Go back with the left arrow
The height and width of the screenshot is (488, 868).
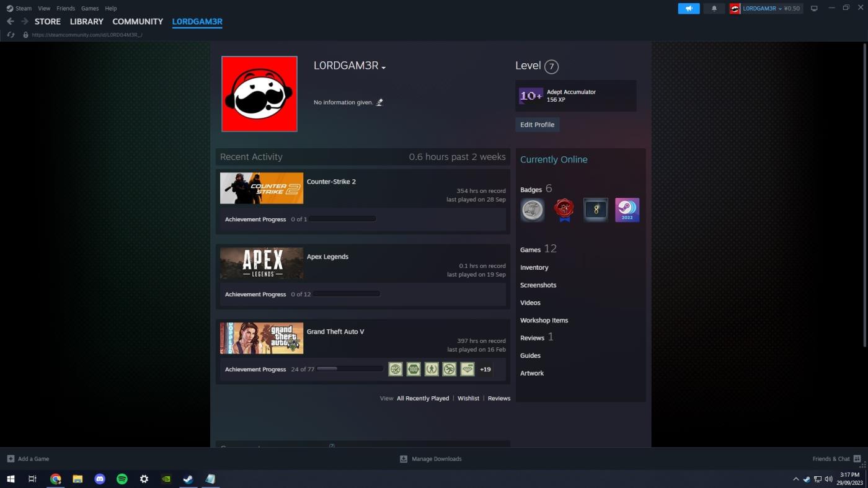[x=11, y=21]
